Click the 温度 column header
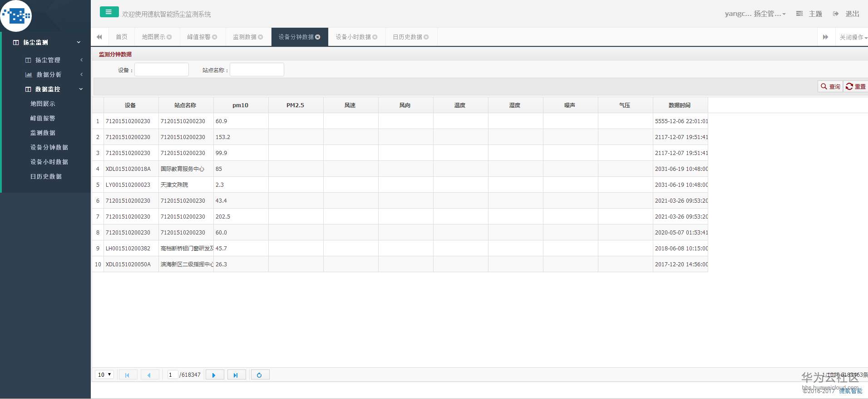 [460, 105]
